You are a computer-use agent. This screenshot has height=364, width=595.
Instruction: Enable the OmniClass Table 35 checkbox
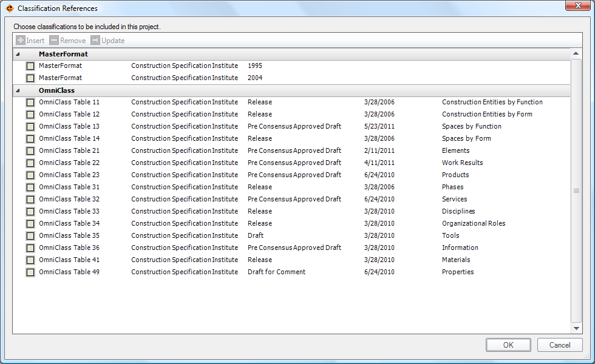(30, 236)
